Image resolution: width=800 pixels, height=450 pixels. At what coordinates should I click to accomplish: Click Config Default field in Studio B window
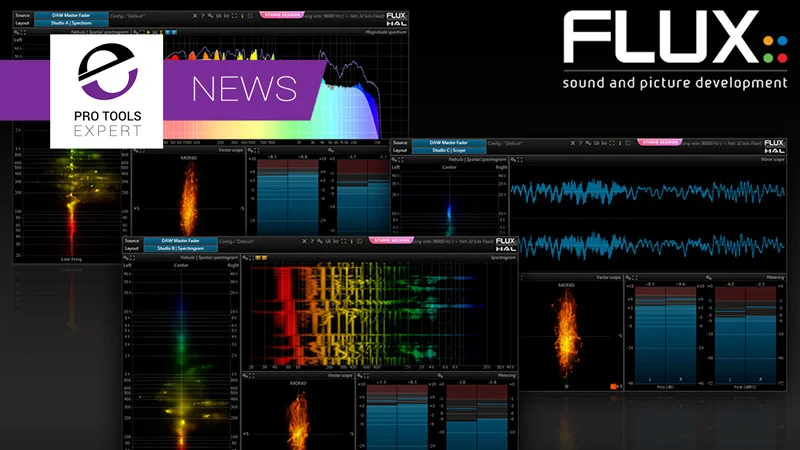237,241
